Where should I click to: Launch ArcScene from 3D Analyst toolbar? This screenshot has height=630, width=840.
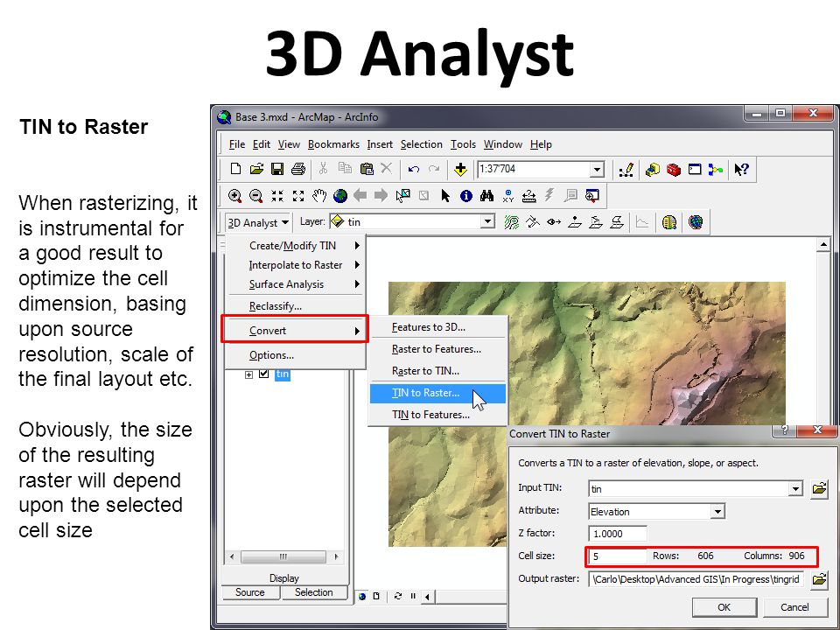click(669, 221)
